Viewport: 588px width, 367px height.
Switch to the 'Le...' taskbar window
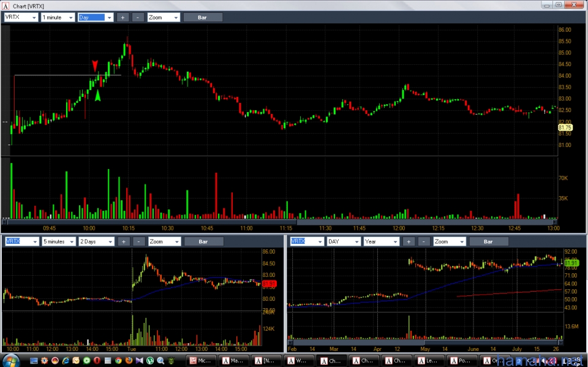pos(429,361)
